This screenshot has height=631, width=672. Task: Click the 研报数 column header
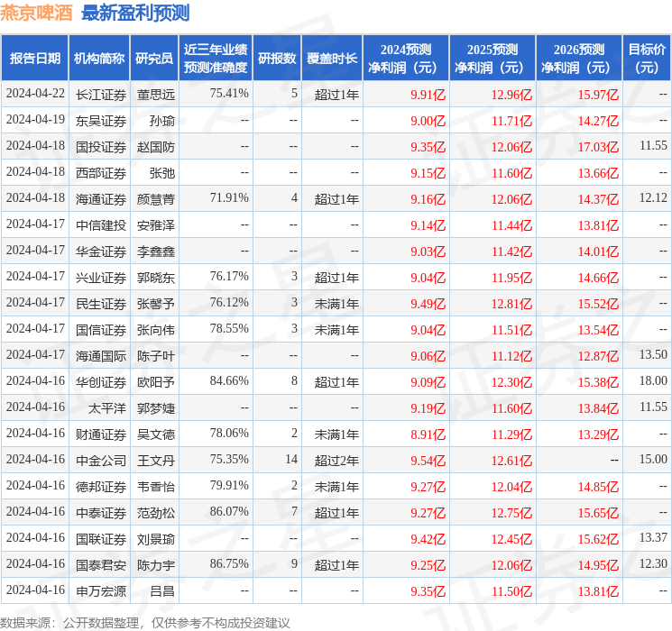[x=277, y=59]
